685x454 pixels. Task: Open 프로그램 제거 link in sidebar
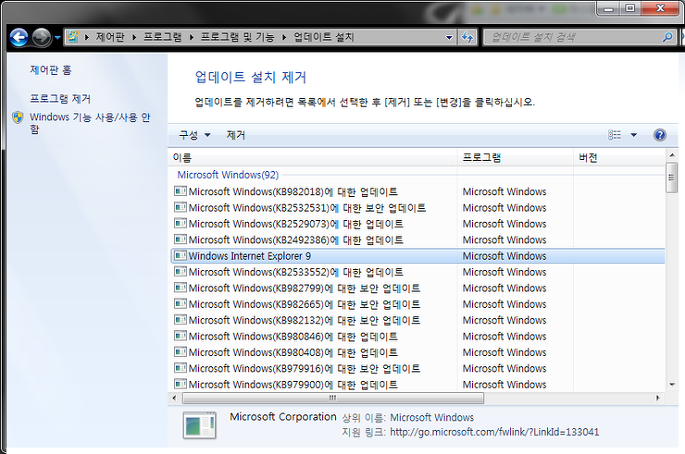[x=60, y=98]
